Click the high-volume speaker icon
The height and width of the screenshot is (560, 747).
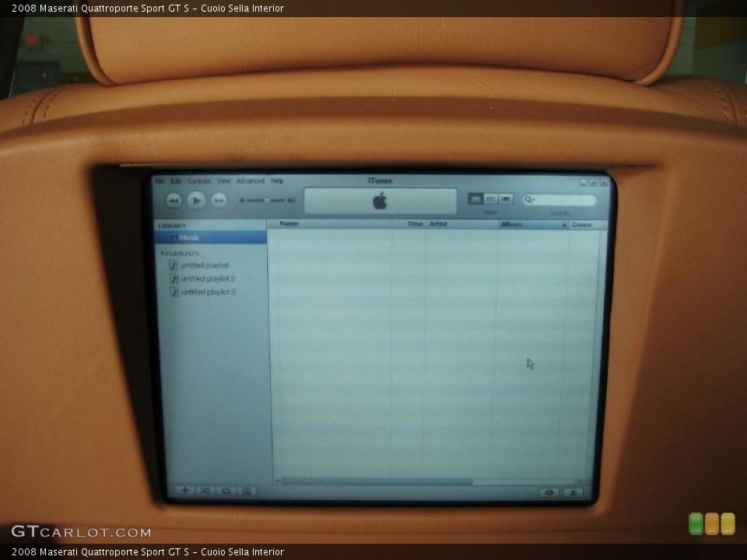coord(292,201)
